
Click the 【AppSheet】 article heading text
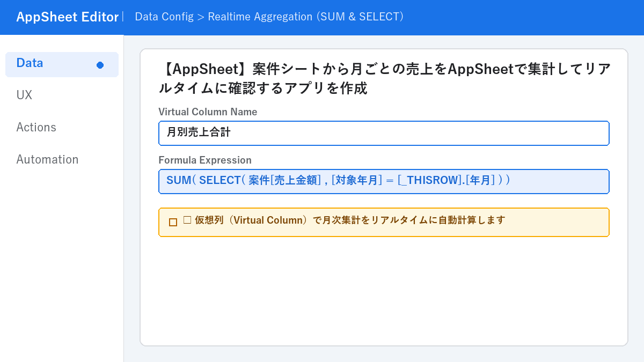coord(385,78)
